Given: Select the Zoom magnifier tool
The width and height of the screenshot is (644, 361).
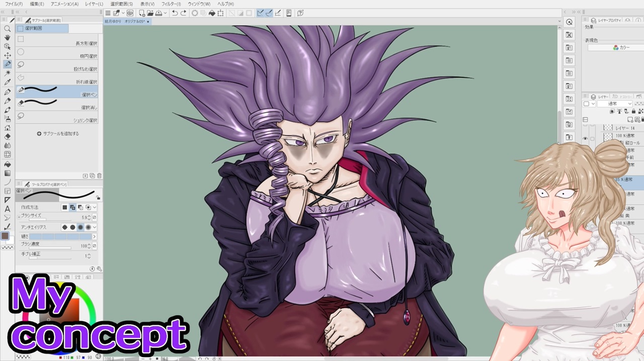Looking at the screenshot, I should [8, 29].
